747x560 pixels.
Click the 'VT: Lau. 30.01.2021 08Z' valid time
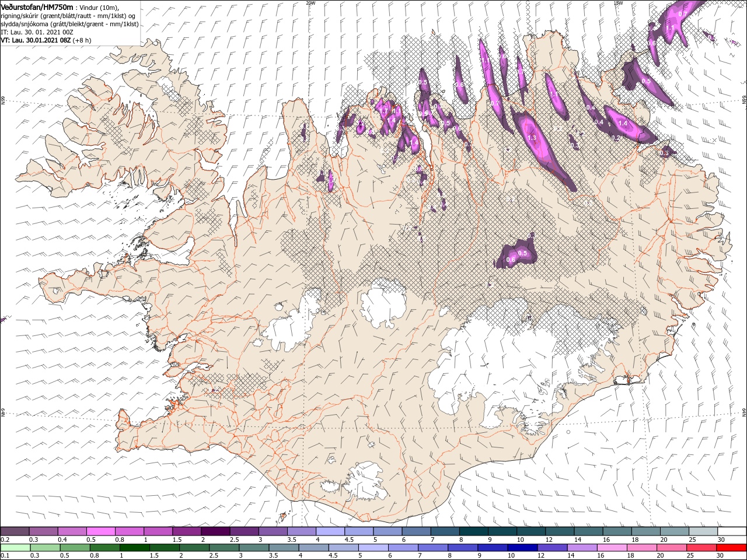point(36,40)
